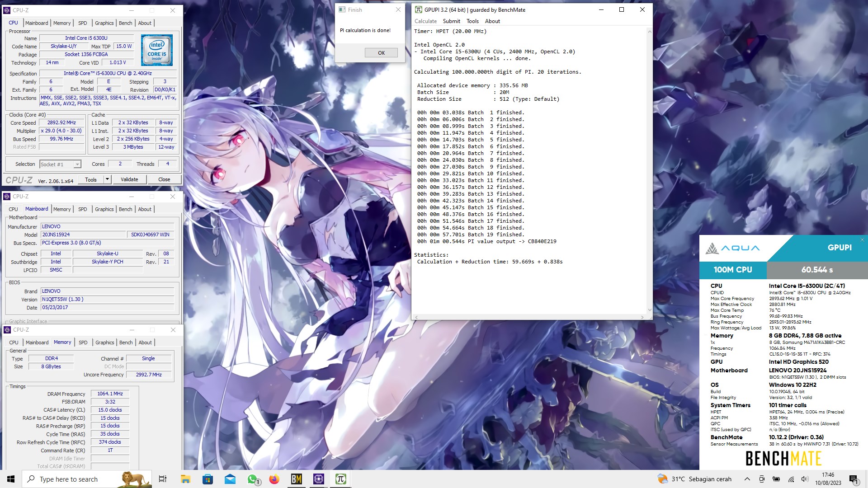Open the Tools menu in GPUPI

pyautogui.click(x=472, y=21)
